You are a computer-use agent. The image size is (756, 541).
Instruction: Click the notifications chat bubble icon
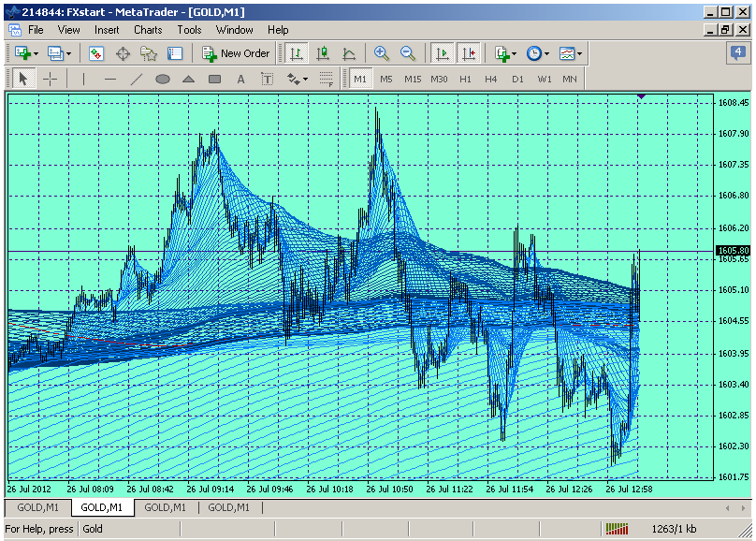point(736,53)
